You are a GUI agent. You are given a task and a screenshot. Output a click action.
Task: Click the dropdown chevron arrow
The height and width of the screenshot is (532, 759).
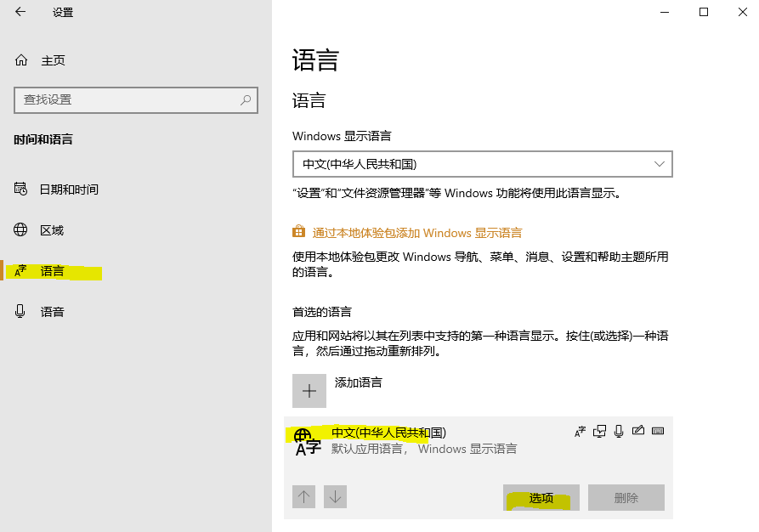[660, 164]
